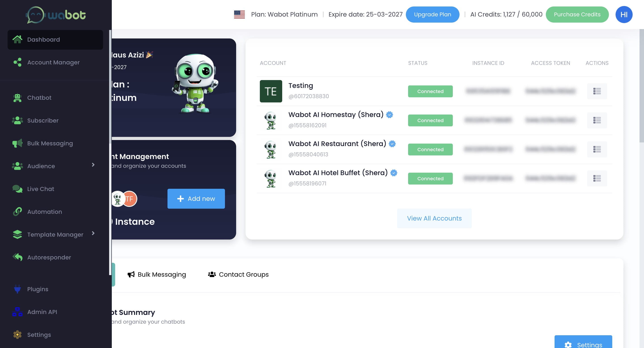This screenshot has width=644, height=348.
Task: Open actions menu for Wabot AI Hotel Buffet
Action: pos(597,178)
